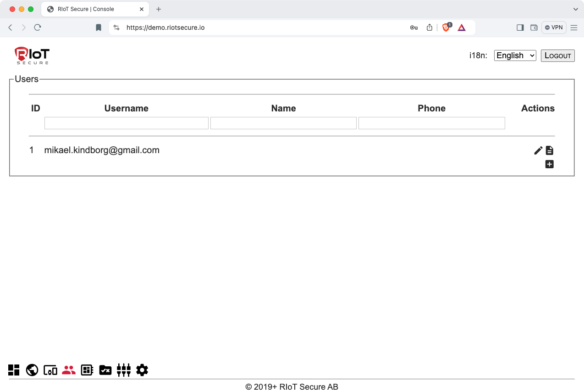
Task: Open the i18n language dropdown
Action: coord(515,55)
